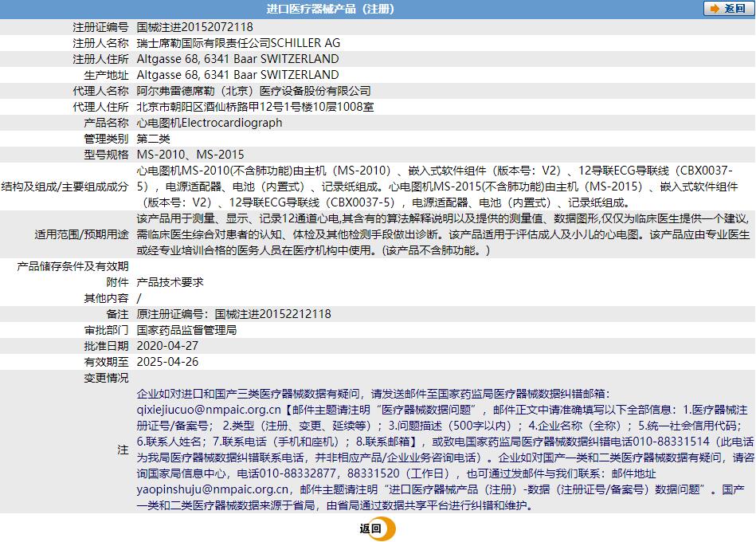Click the 代理人住所 label
The width and height of the screenshot is (756, 542).
click(x=100, y=107)
